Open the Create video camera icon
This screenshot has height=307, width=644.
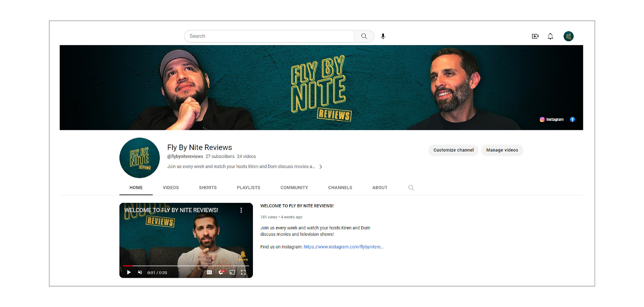click(x=535, y=36)
